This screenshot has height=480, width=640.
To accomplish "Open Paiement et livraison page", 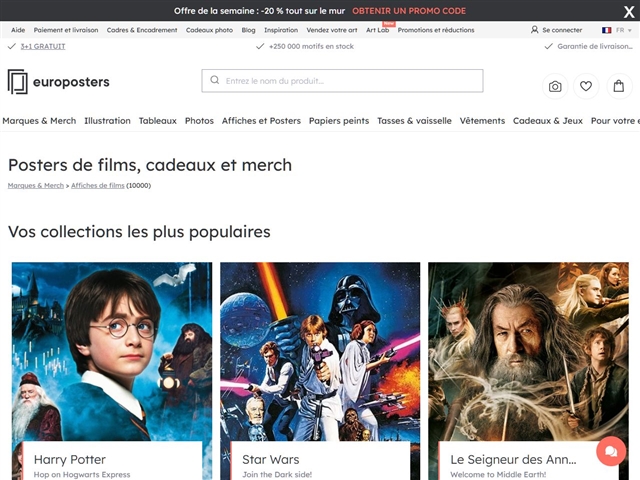I will point(66,30).
